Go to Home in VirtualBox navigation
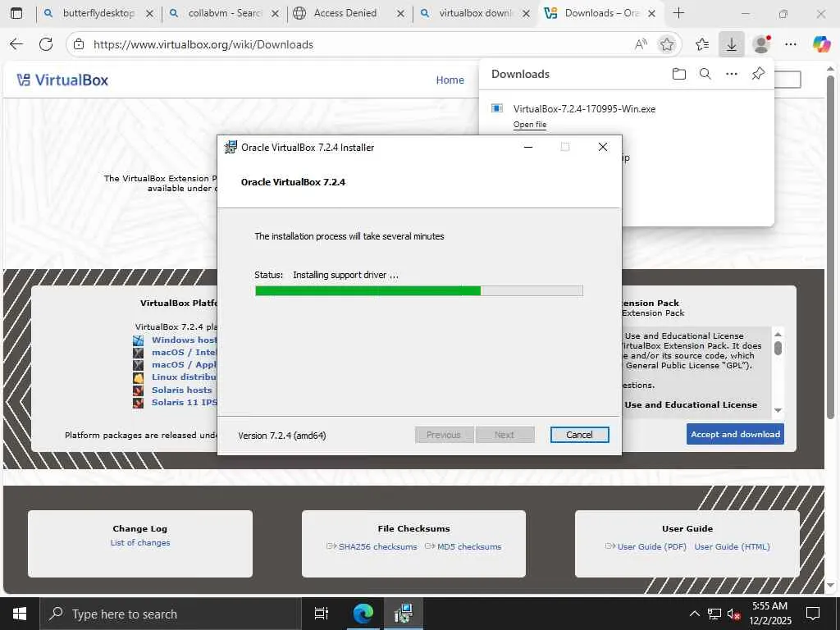This screenshot has width=840, height=630. tap(450, 80)
